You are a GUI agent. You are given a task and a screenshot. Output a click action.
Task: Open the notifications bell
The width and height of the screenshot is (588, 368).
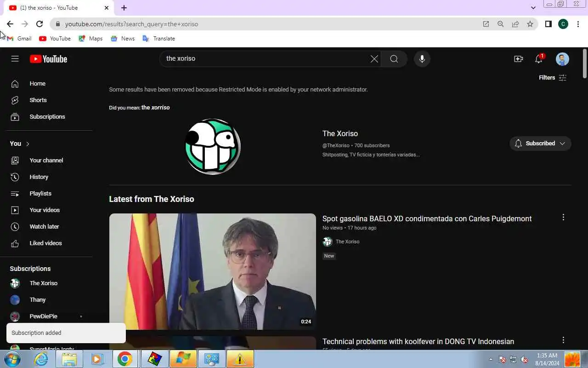pyautogui.click(x=539, y=59)
